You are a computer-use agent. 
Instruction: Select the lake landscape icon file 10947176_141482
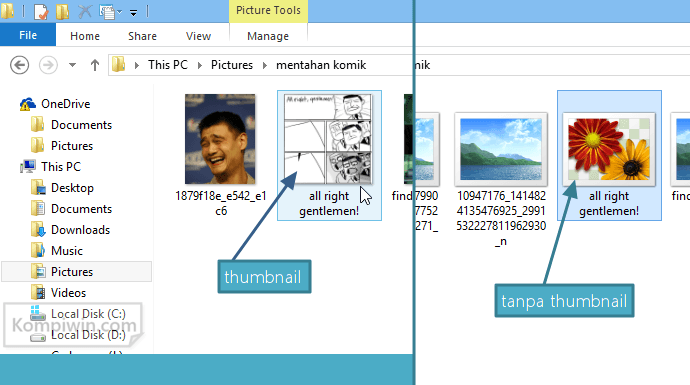pyautogui.click(x=501, y=149)
